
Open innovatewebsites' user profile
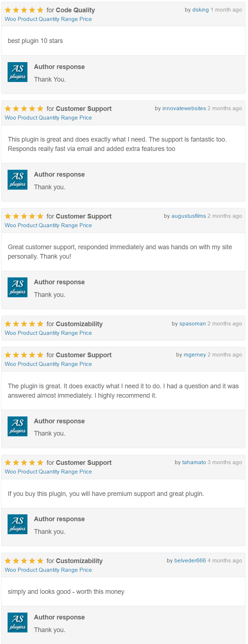coord(184,108)
